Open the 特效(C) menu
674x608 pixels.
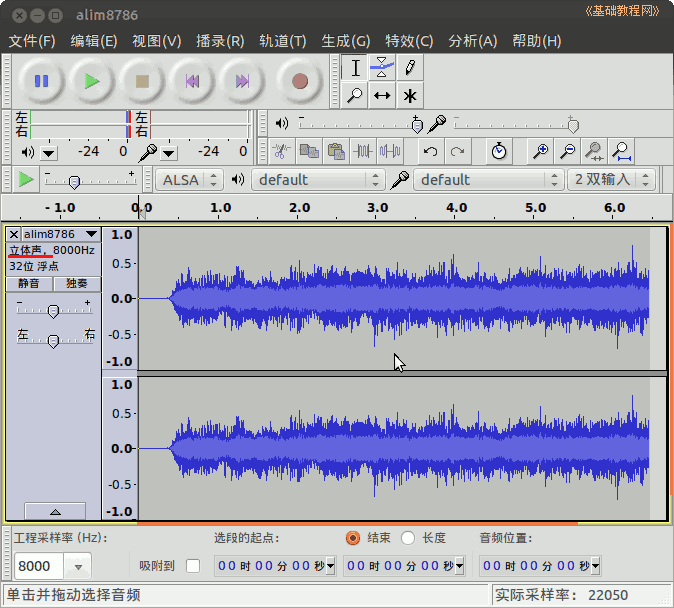pos(409,41)
